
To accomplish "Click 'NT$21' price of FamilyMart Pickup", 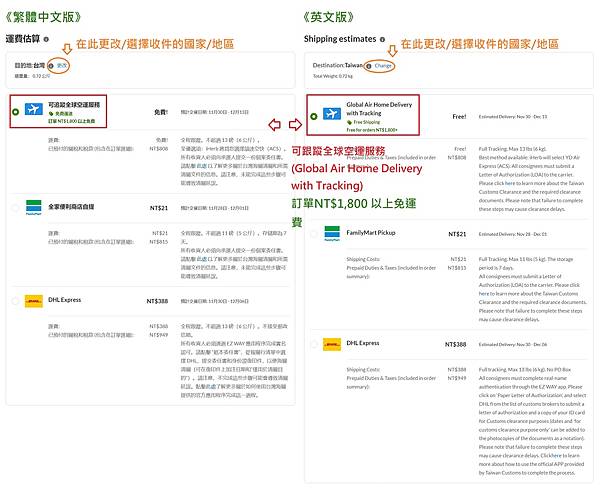I will pyautogui.click(x=457, y=234).
